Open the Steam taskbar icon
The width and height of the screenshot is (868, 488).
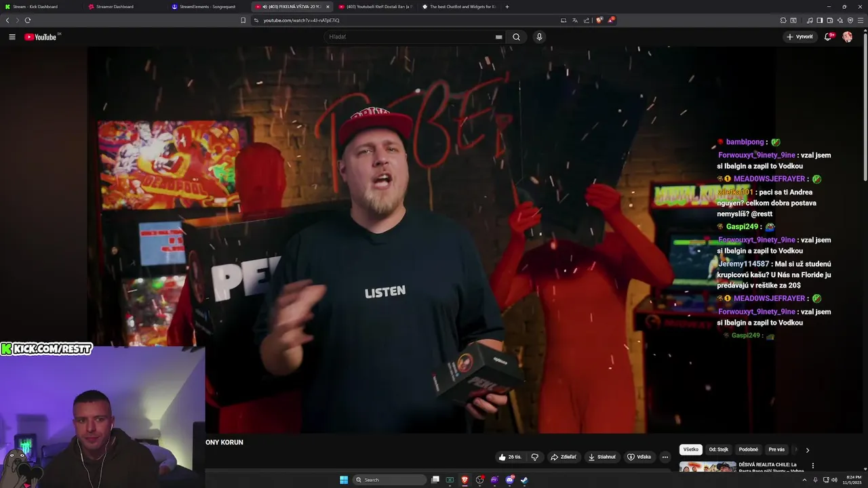tap(524, 480)
